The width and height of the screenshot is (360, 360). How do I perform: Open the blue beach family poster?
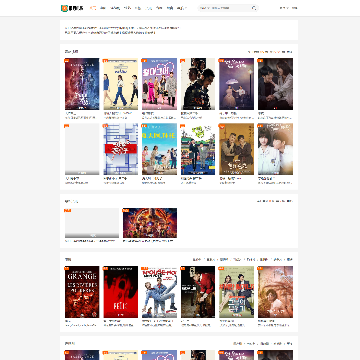click(159, 149)
